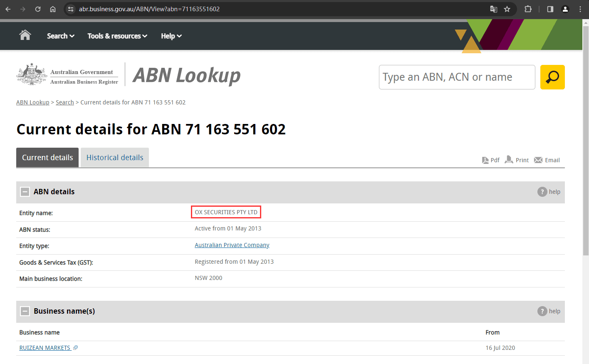Click the Main business location label
The width and height of the screenshot is (589, 364).
tap(51, 279)
